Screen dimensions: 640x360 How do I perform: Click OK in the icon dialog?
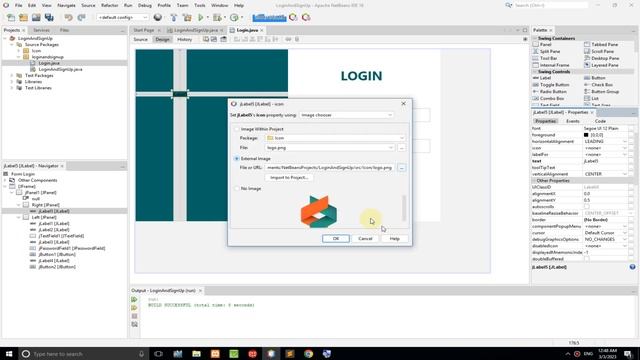[x=336, y=238]
